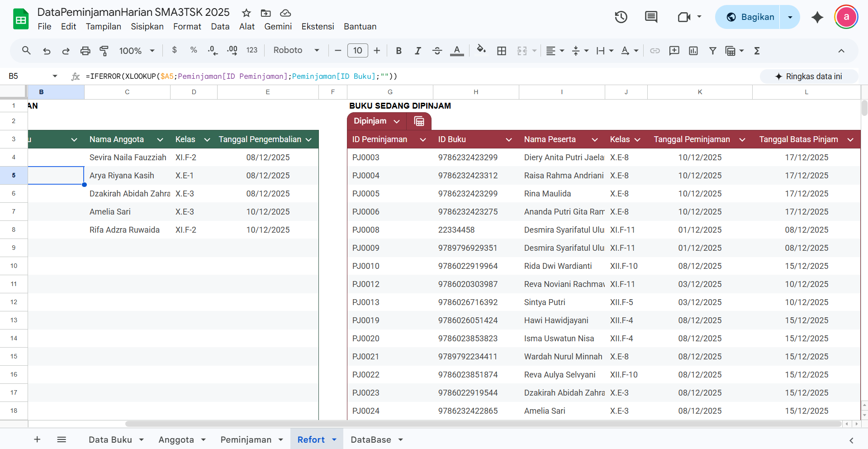This screenshot has height=449, width=868.
Task: Click font size input field
Action: pyautogui.click(x=357, y=51)
